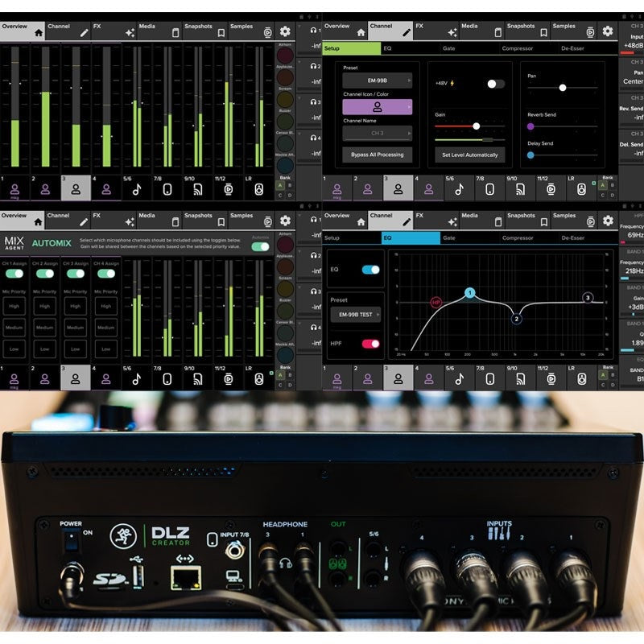Expand the purple Channel Icon / Color selector
The width and height of the screenshot is (644, 644).
(x=377, y=107)
